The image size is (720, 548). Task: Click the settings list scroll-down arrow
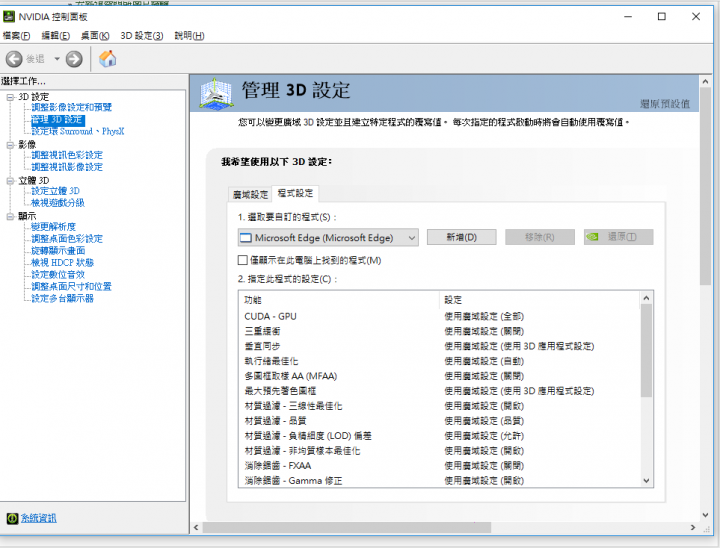pyautogui.click(x=646, y=482)
